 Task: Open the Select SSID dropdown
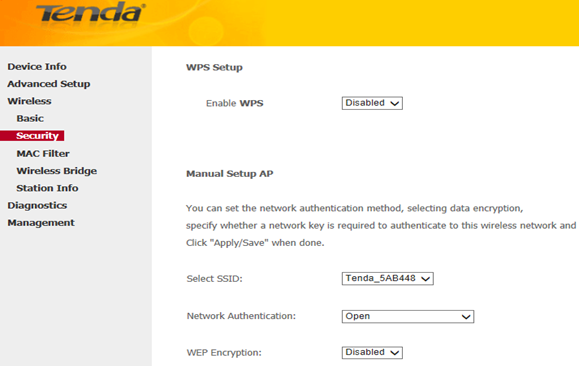coord(388,278)
